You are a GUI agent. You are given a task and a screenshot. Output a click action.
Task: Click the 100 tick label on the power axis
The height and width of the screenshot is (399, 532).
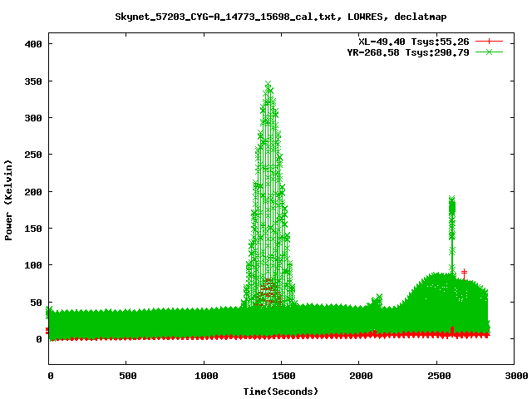click(x=33, y=265)
